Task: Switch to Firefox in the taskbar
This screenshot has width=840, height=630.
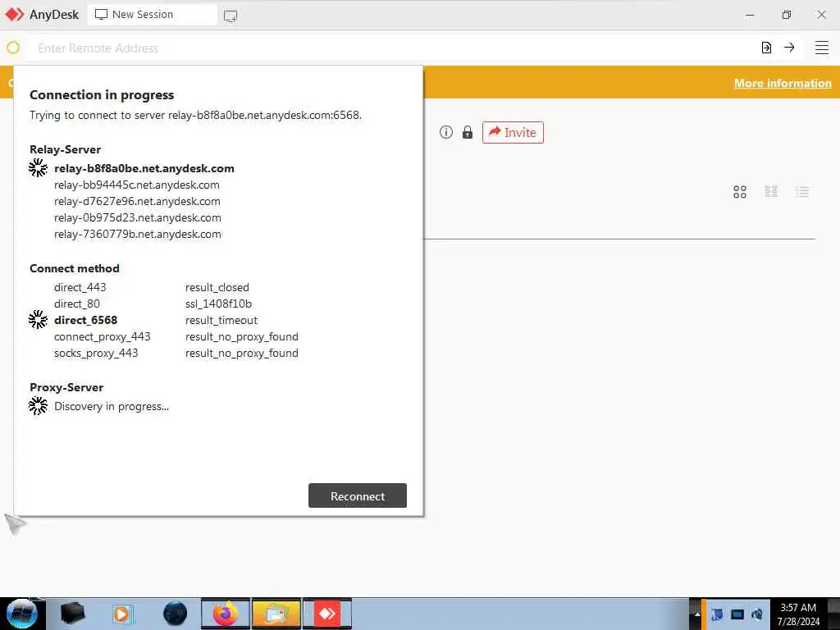Action: click(226, 614)
